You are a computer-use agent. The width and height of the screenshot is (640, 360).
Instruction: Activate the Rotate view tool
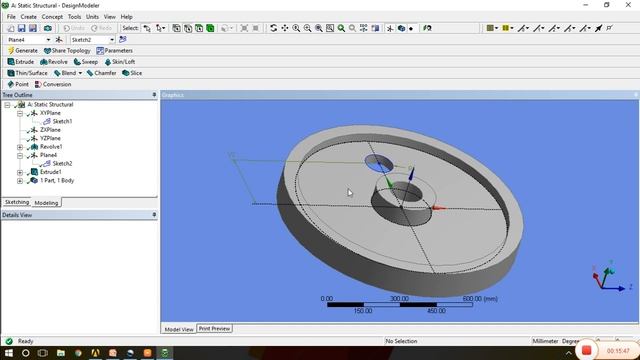[x=273, y=28]
